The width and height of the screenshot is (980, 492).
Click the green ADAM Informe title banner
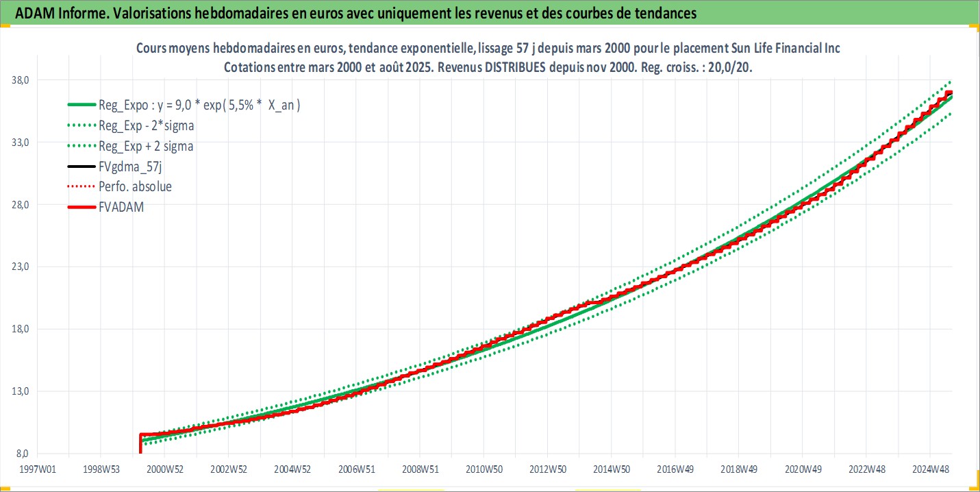490,12
